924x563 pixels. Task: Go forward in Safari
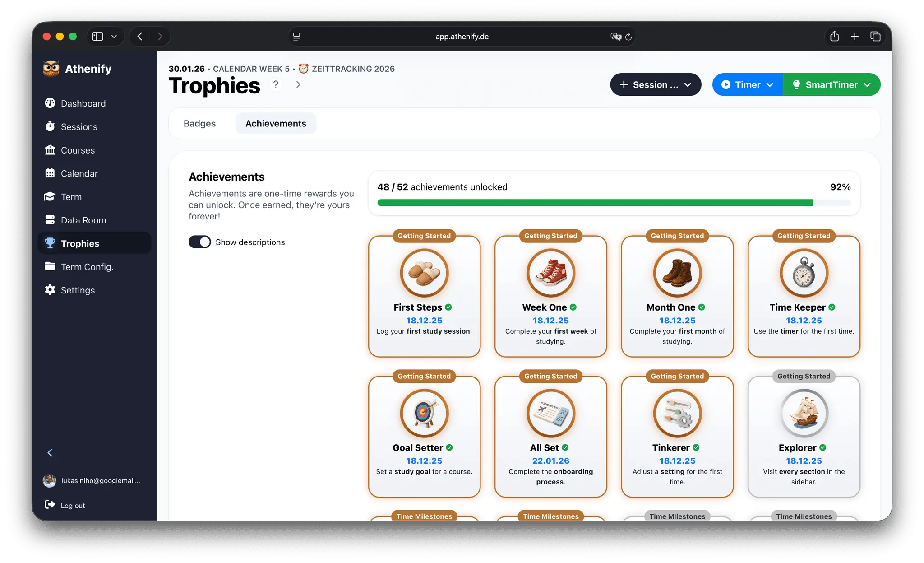160,36
